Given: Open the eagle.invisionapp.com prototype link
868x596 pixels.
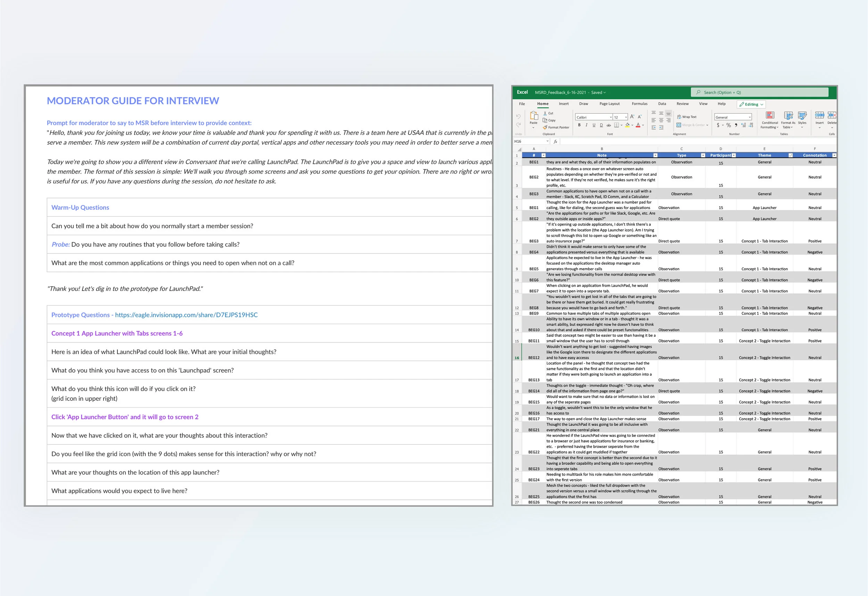Looking at the screenshot, I should [186, 315].
